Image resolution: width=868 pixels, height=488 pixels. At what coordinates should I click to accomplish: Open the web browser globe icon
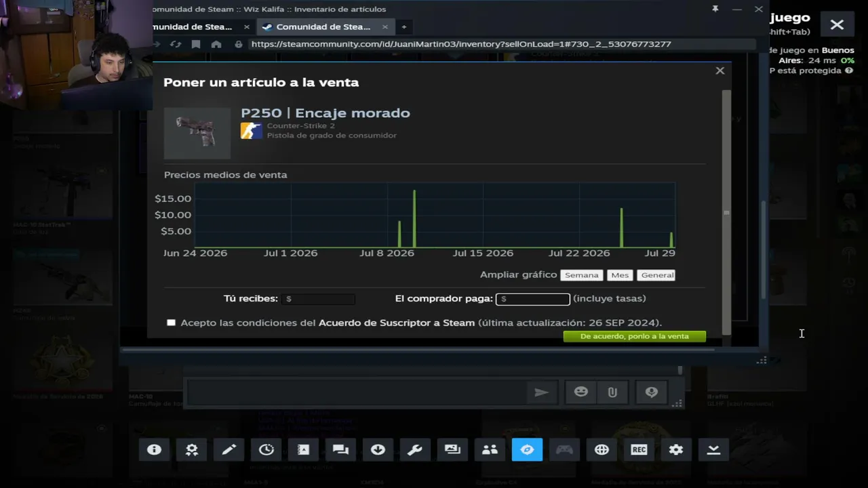[x=601, y=449]
